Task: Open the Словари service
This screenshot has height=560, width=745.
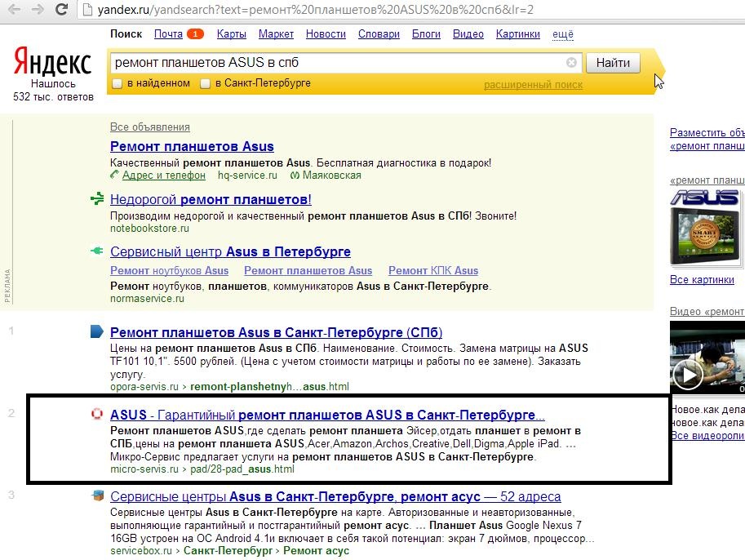Action: click(x=379, y=34)
